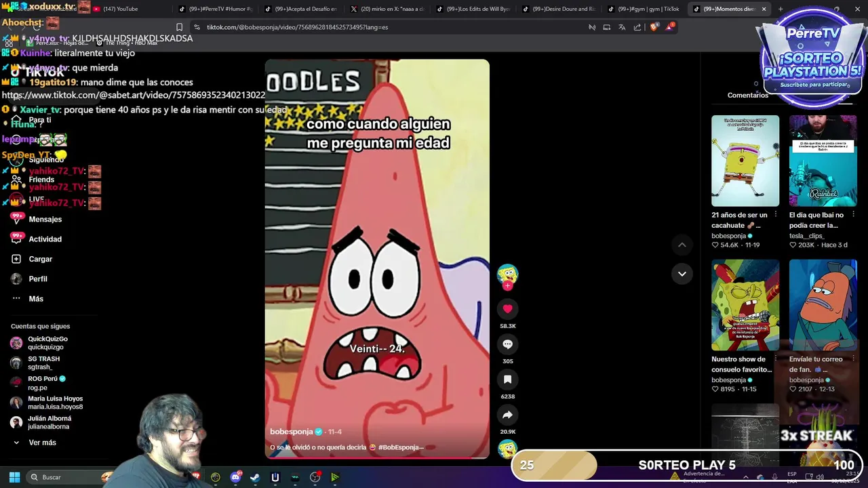Open the 'Nuestro show de consuelo' thumbnail

click(x=745, y=304)
